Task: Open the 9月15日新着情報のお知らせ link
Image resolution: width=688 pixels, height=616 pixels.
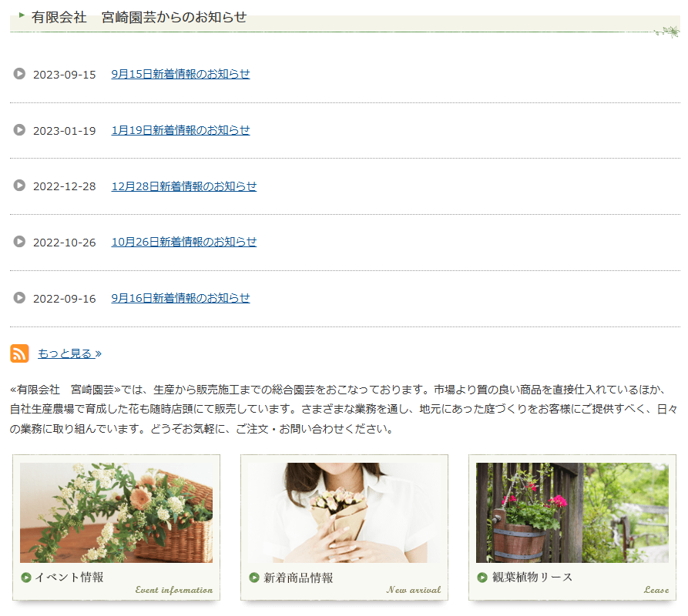Action: [181, 74]
